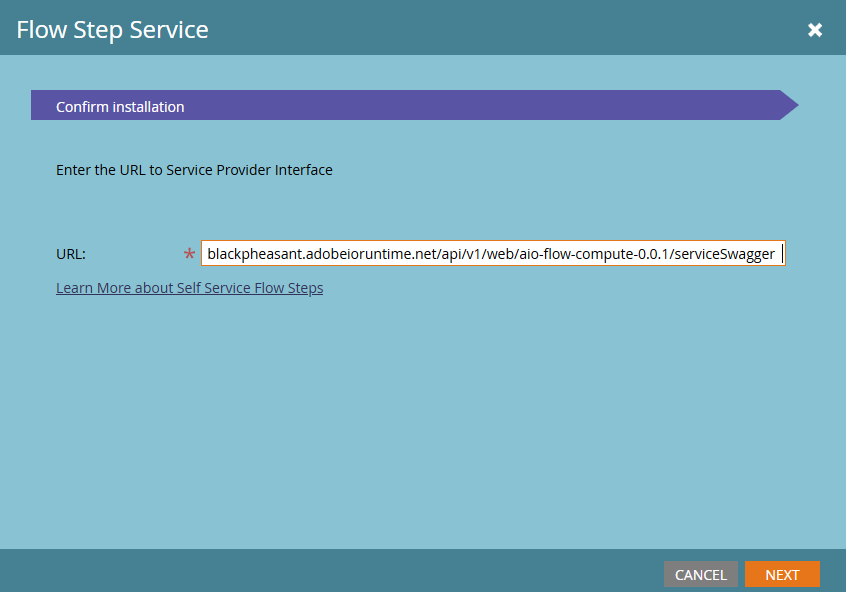
Task: Click the orange NEXT button
Action: click(782, 574)
